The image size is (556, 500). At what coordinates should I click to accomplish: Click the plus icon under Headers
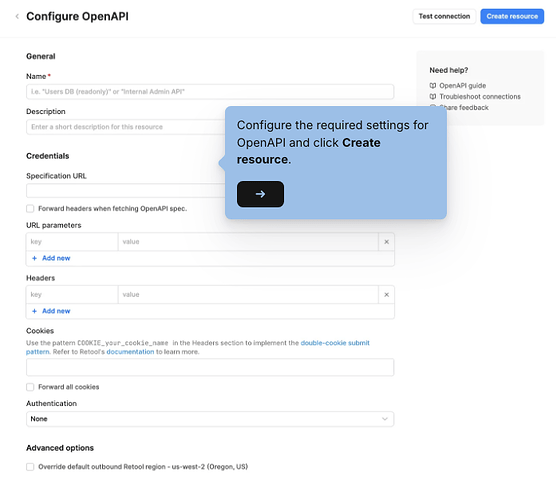pyautogui.click(x=34, y=311)
